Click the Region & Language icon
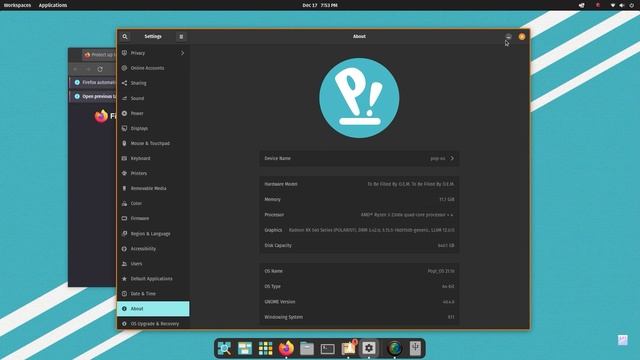The image size is (640, 360). tap(124, 233)
